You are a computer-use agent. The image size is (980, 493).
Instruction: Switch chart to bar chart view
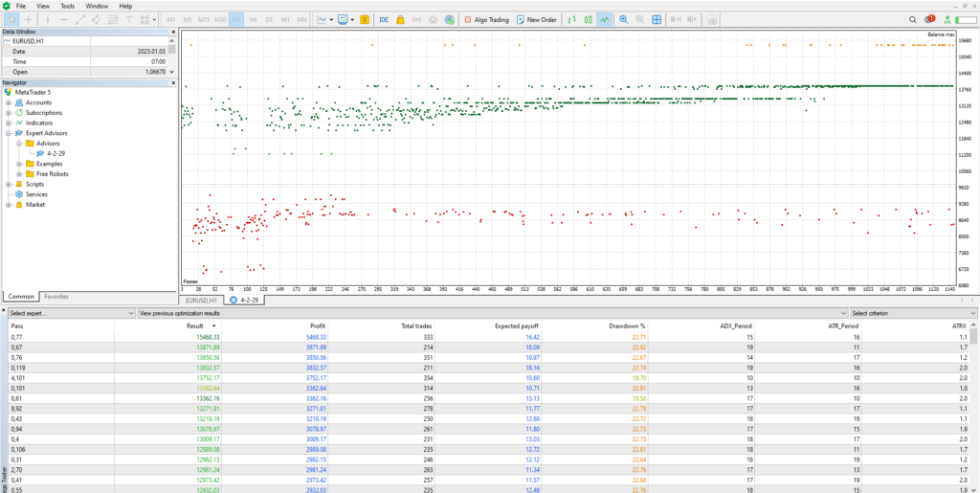(x=570, y=19)
